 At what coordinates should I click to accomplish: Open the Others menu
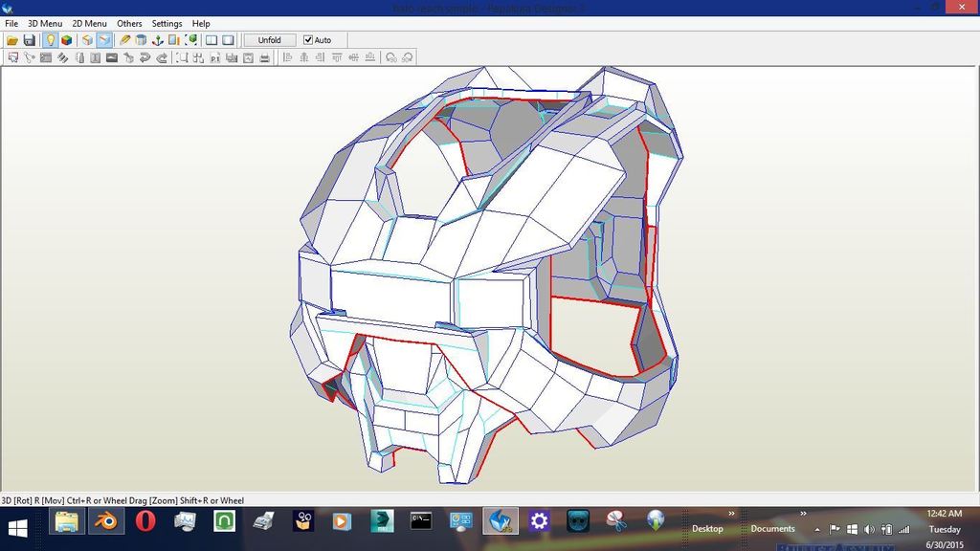point(129,23)
